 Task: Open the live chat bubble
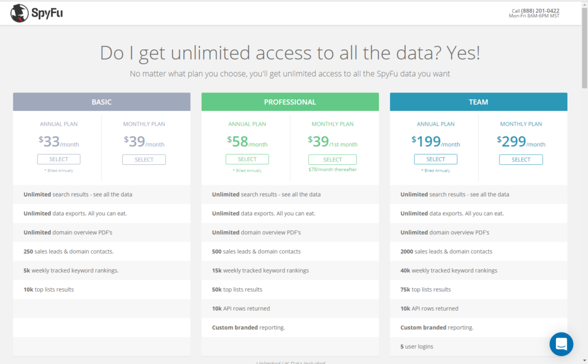tap(561, 344)
